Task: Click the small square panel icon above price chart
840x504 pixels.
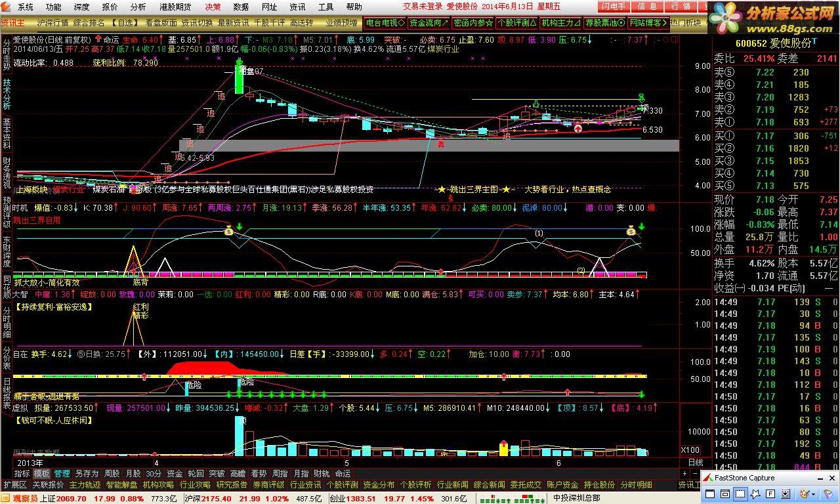Action: pyautogui.click(x=674, y=39)
